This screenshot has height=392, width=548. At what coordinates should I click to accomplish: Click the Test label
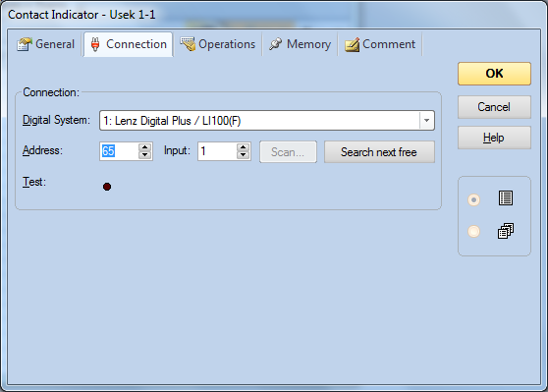click(34, 182)
